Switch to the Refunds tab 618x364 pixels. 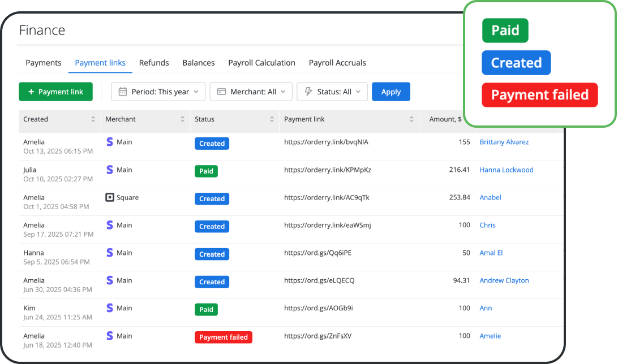coord(153,63)
